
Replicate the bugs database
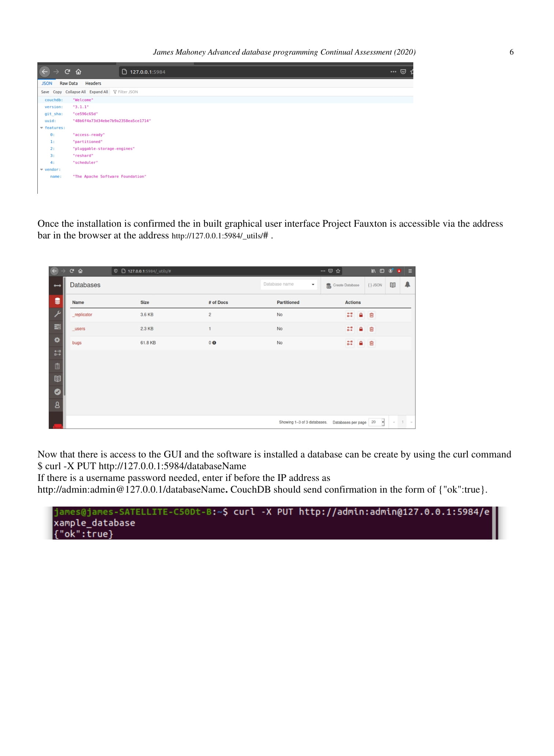(x=350, y=343)
